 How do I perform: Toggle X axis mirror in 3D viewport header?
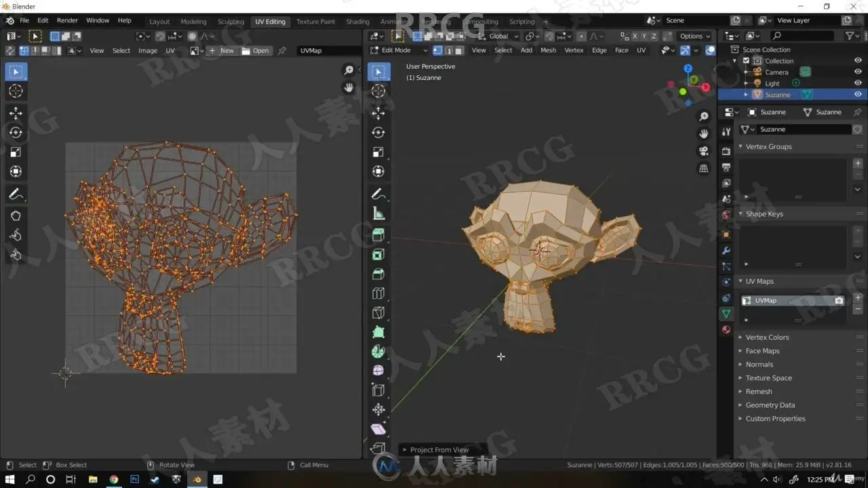635,36
